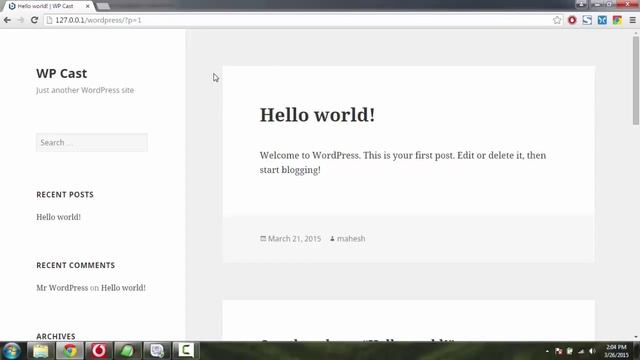
Task: Go back using browser back arrow
Action: click(x=7, y=20)
